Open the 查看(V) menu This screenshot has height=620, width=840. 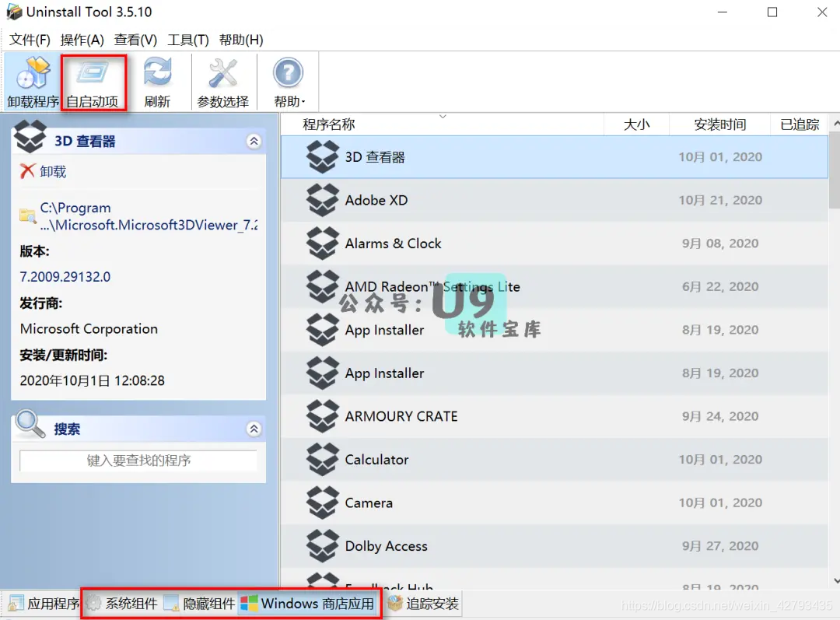(x=135, y=40)
